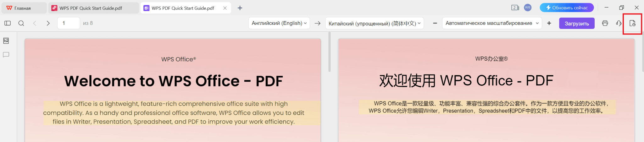The height and width of the screenshot is (142, 644).
Task: Switch to first WPS PDF Quick Start Guide tab
Action: 93,8
